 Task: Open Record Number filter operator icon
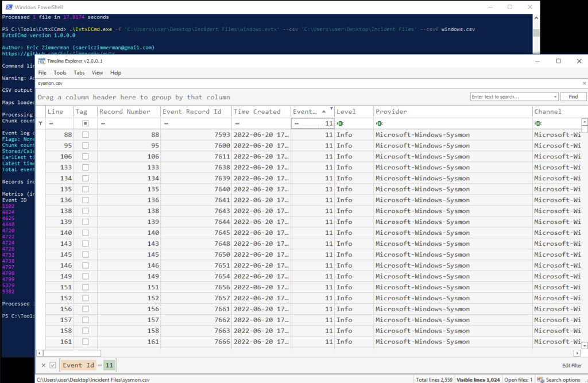[103, 123]
